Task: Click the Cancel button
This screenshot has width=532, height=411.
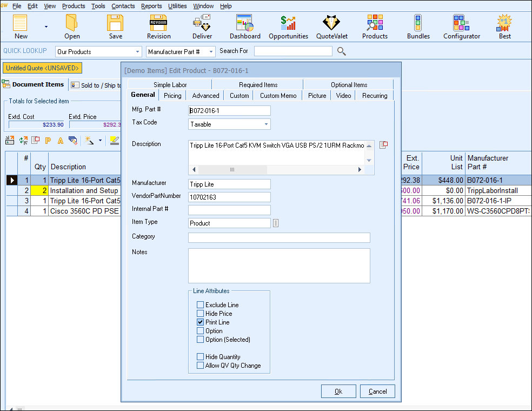Action: pyautogui.click(x=377, y=392)
